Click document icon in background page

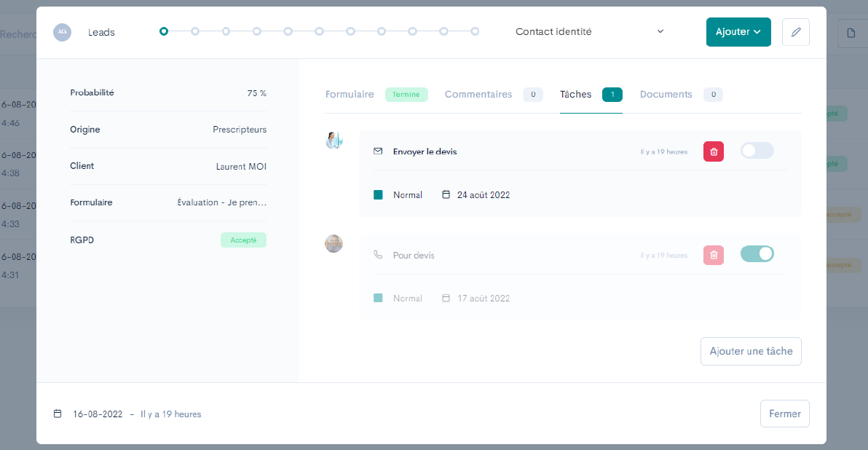[851, 33]
